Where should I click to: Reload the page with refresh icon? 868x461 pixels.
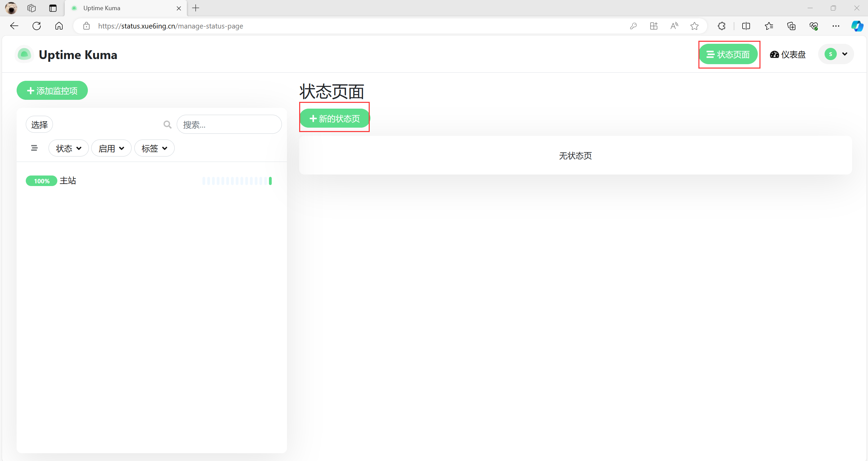tap(37, 26)
